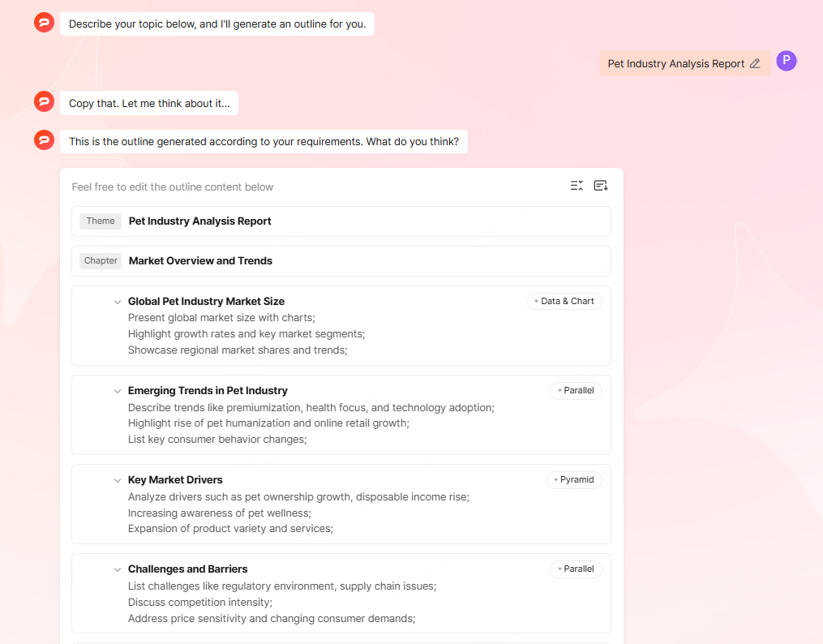Open the Data & Chart layout dropdown
The width and height of the screenshot is (823, 644).
click(x=564, y=301)
